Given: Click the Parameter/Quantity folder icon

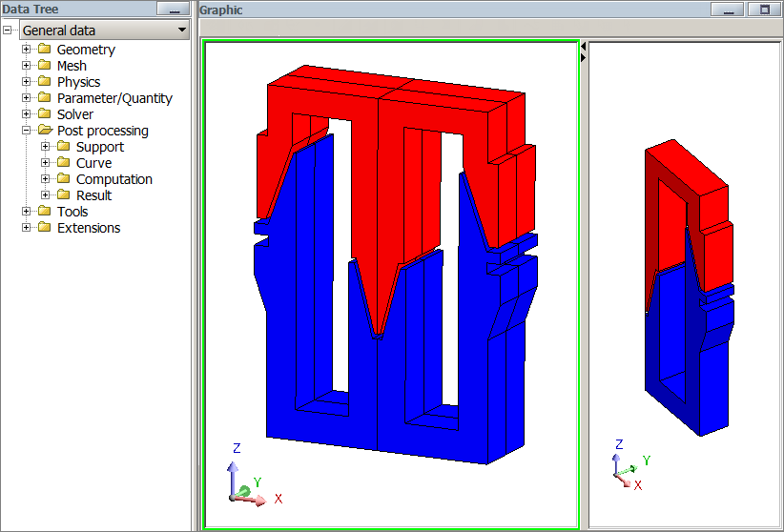Looking at the screenshot, I should [44, 98].
